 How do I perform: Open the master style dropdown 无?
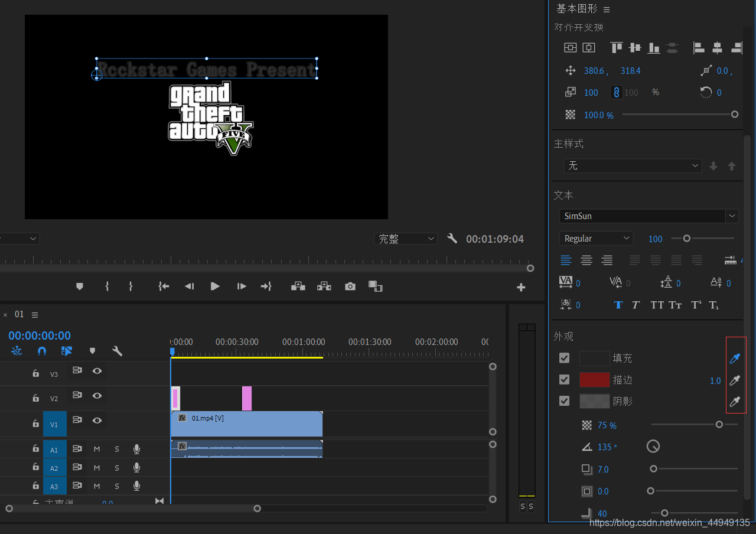click(x=633, y=166)
